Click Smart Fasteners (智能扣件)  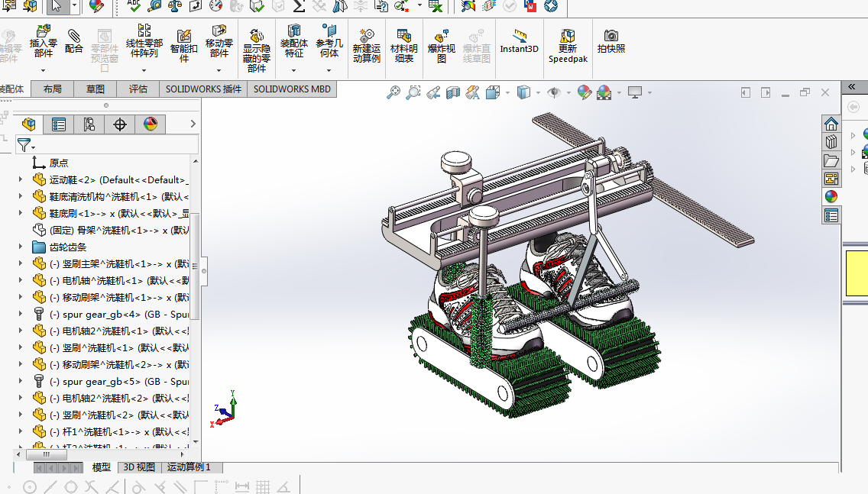pos(184,45)
